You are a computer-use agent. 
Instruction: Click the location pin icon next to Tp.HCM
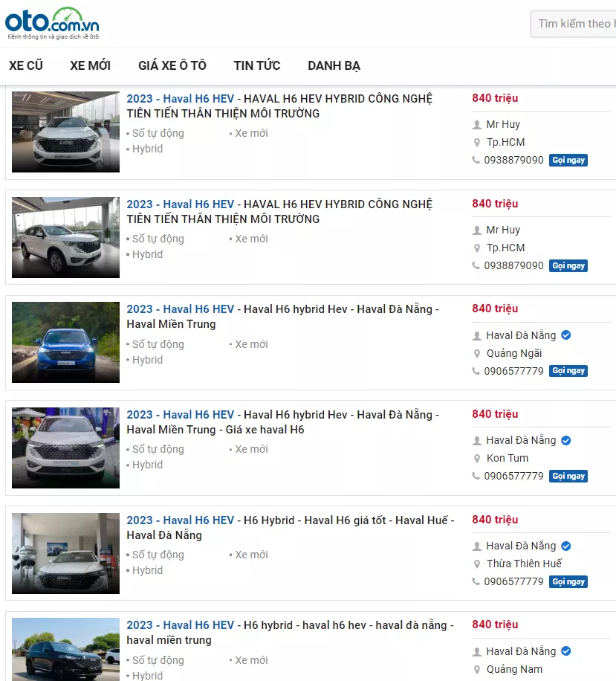[x=476, y=142]
